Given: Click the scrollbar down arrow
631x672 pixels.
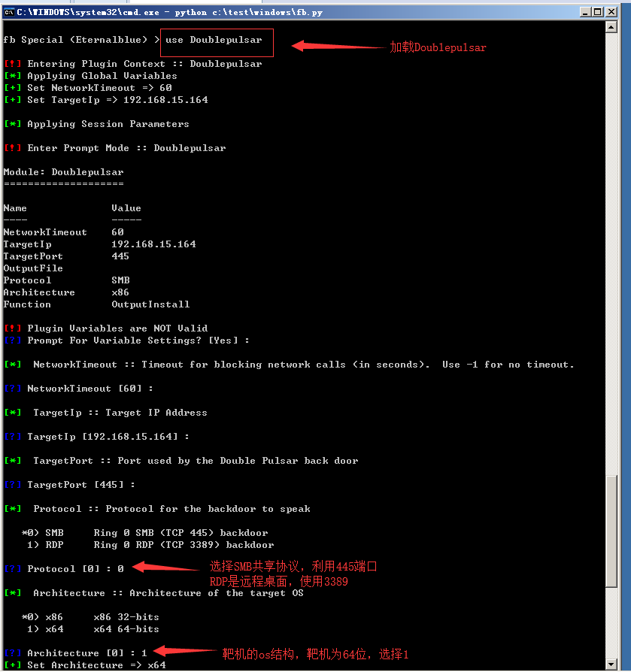Looking at the screenshot, I should point(611,664).
